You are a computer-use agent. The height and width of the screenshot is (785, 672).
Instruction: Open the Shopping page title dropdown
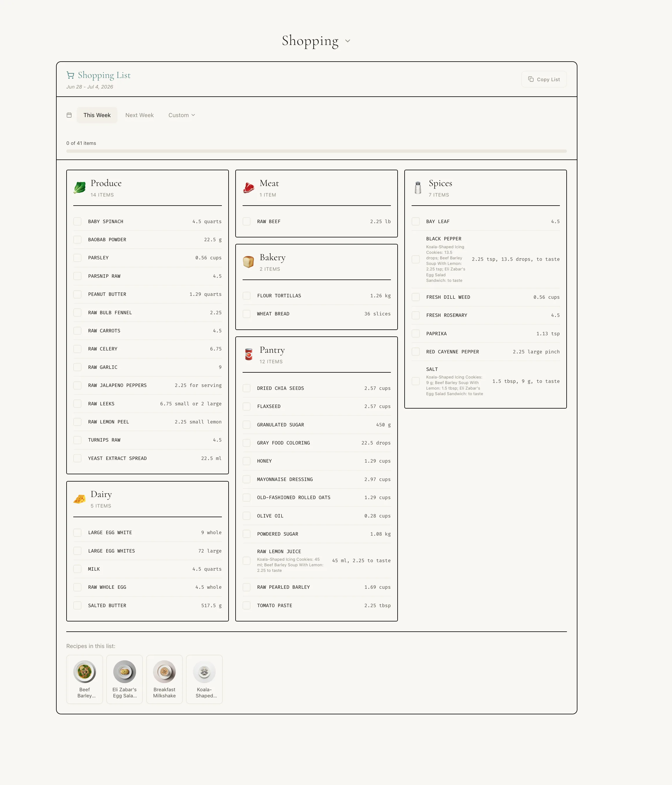click(x=316, y=41)
